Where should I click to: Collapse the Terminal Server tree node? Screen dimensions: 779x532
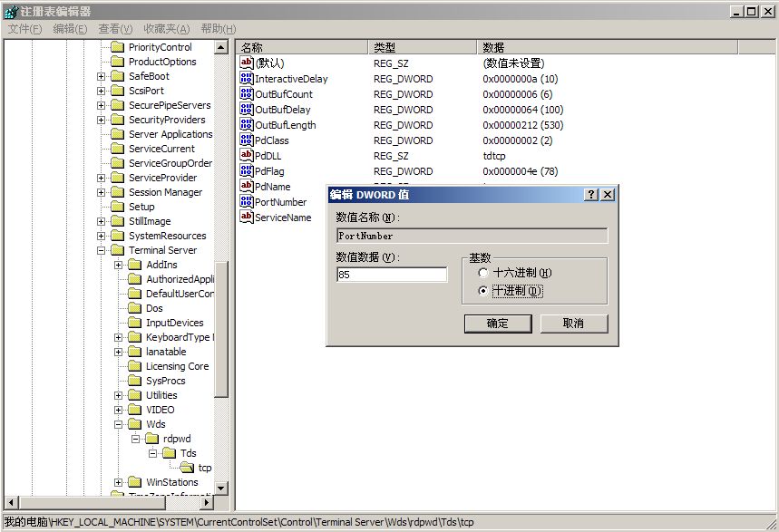(x=102, y=250)
